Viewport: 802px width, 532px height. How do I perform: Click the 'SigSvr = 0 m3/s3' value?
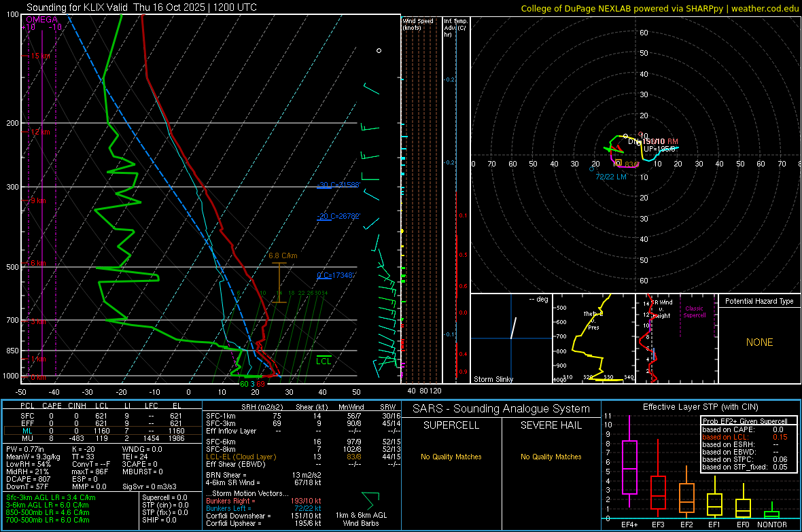point(150,486)
